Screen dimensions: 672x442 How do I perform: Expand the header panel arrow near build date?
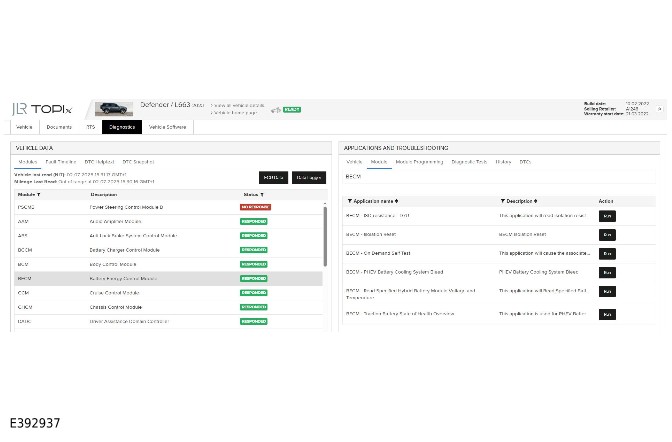tap(660, 109)
